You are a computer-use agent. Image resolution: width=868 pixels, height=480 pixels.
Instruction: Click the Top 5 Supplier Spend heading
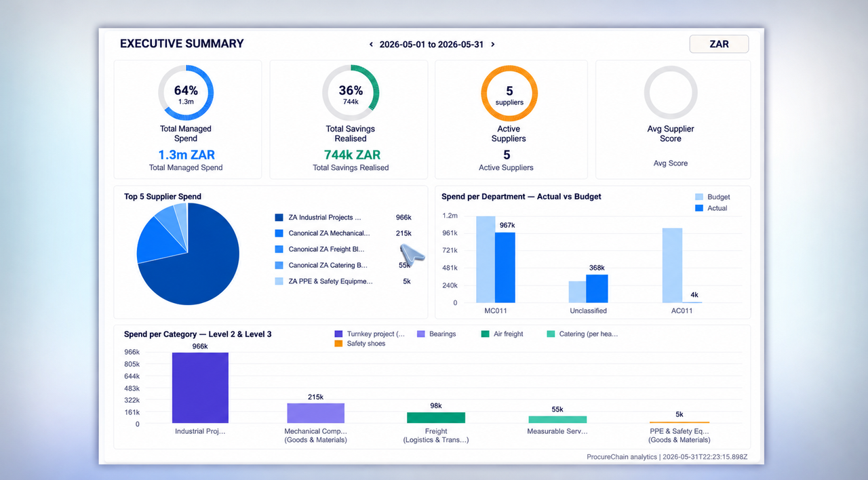tap(163, 197)
